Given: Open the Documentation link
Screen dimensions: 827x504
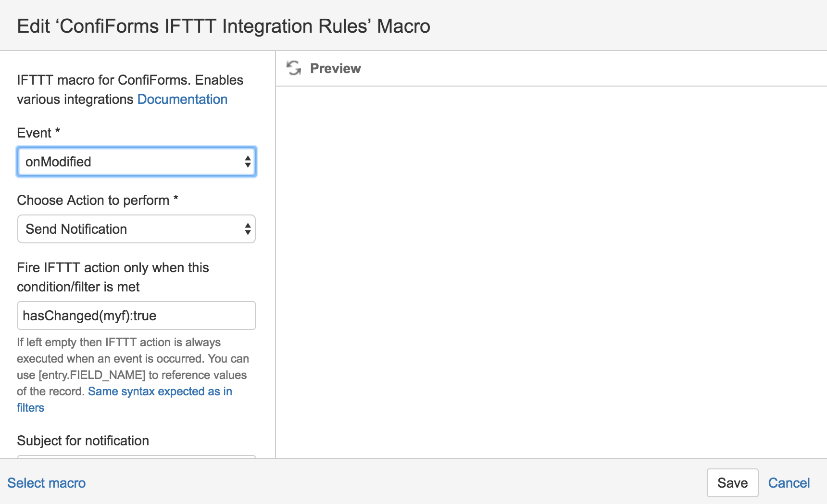Looking at the screenshot, I should coord(182,99).
